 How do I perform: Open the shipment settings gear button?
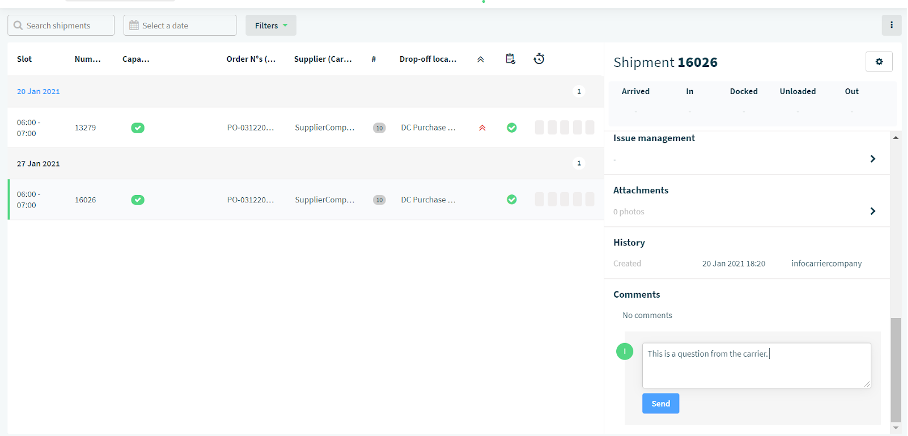[x=879, y=61]
